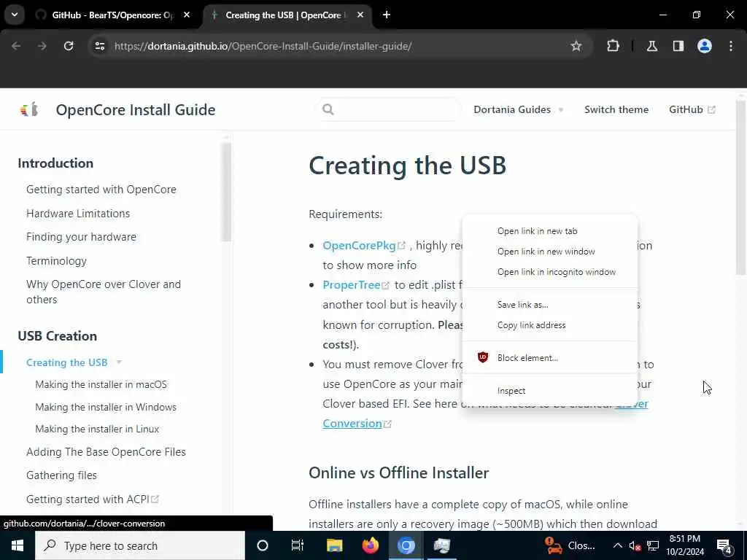Open the Extensions puzzle icon

tap(613, 46)
